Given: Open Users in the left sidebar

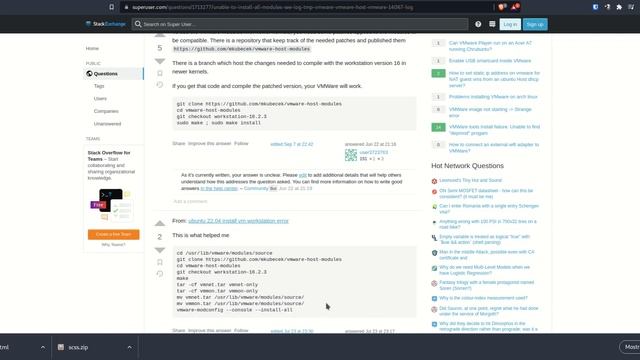Looking at the screenshot, I should pyautogui.click(x=100, y=99).
